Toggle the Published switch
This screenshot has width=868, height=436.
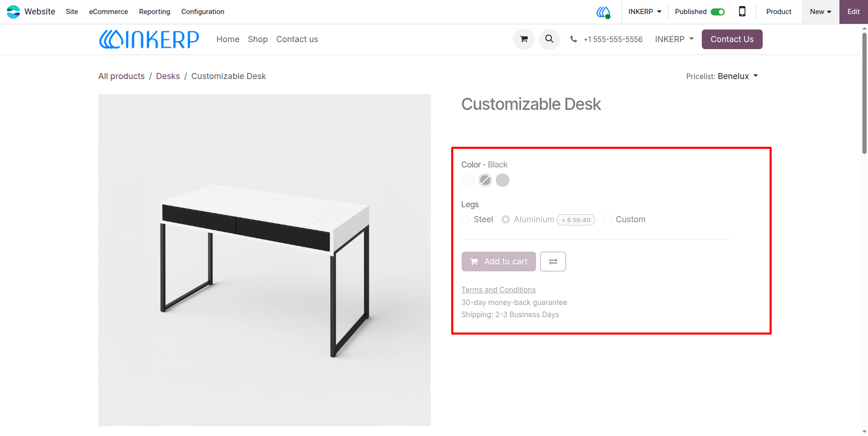(718, 12)
